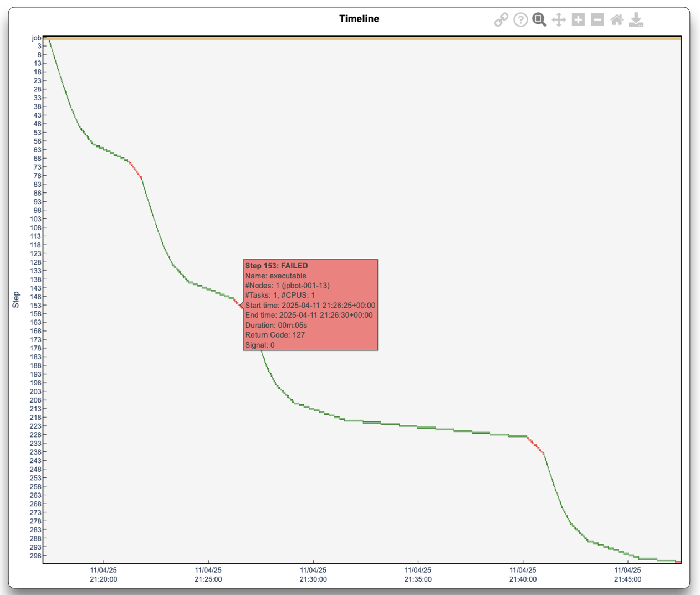This screenshot has width=700, height=595.
Task: Save the plot using download icon
Action: [x=636, y=20]
